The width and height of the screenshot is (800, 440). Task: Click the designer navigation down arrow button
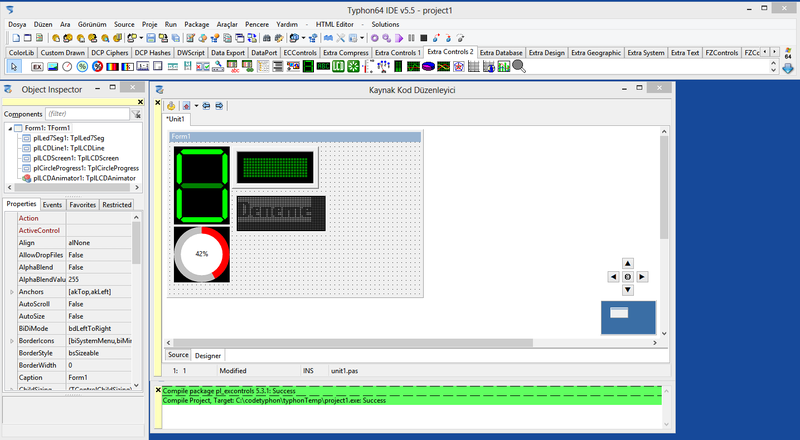click(628, 290)
